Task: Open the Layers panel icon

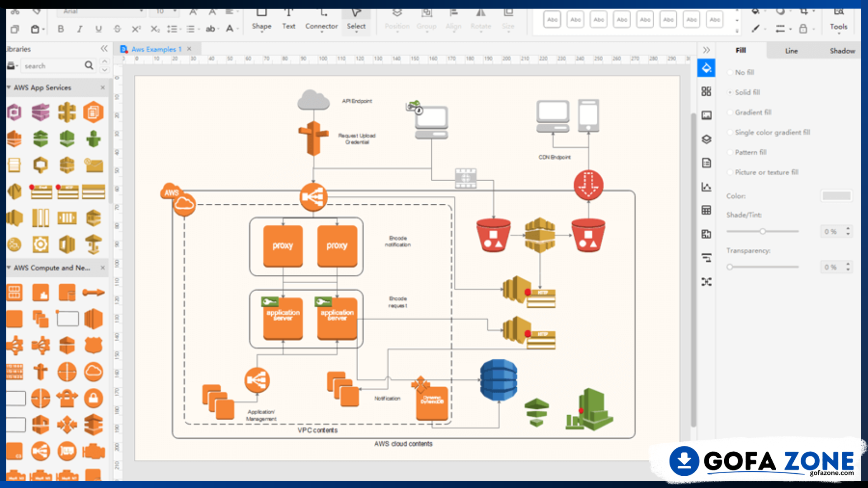Action: pos(707,139)
